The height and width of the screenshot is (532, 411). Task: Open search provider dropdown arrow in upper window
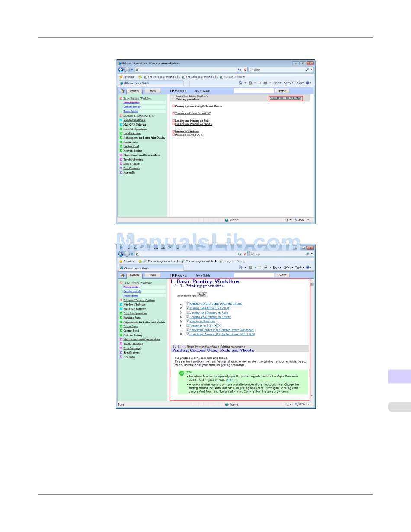coord(312,69)
